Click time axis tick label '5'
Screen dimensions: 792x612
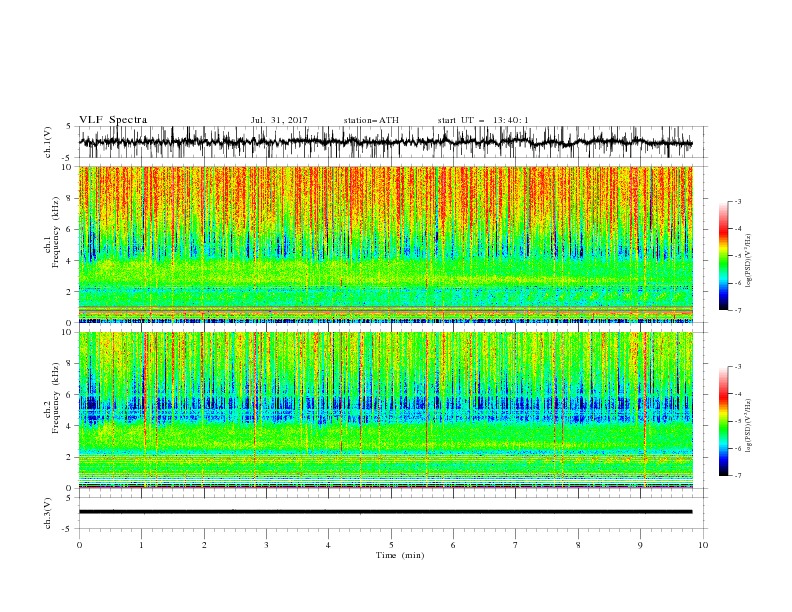(x=391, y=545)
